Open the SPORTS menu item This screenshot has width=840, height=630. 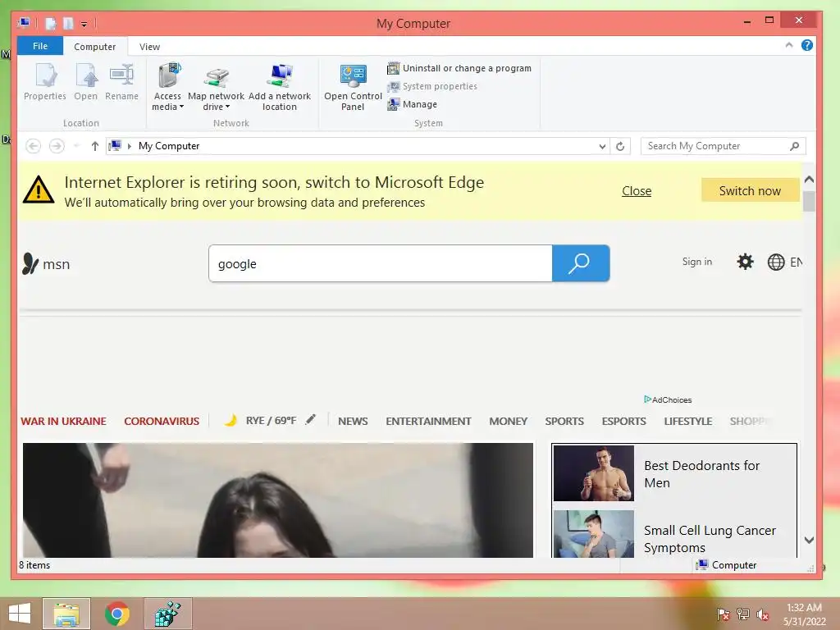pyautogui.click(x=564, y=421)
